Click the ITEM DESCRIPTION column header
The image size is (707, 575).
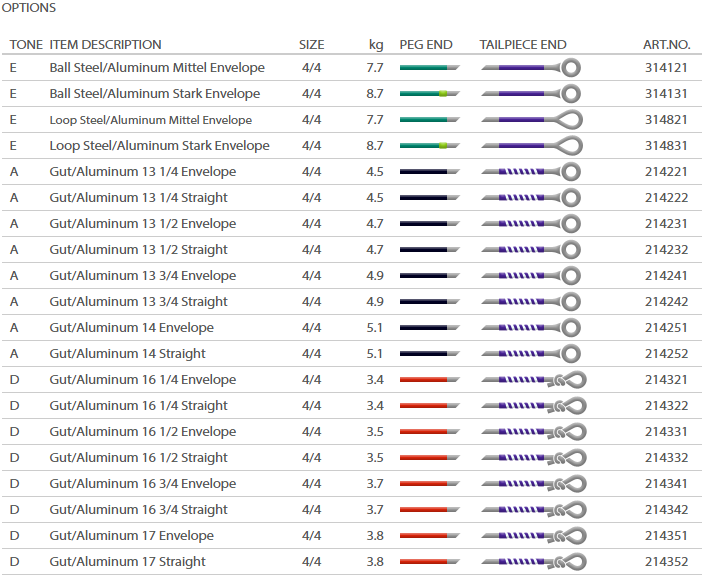coord(105,45)
